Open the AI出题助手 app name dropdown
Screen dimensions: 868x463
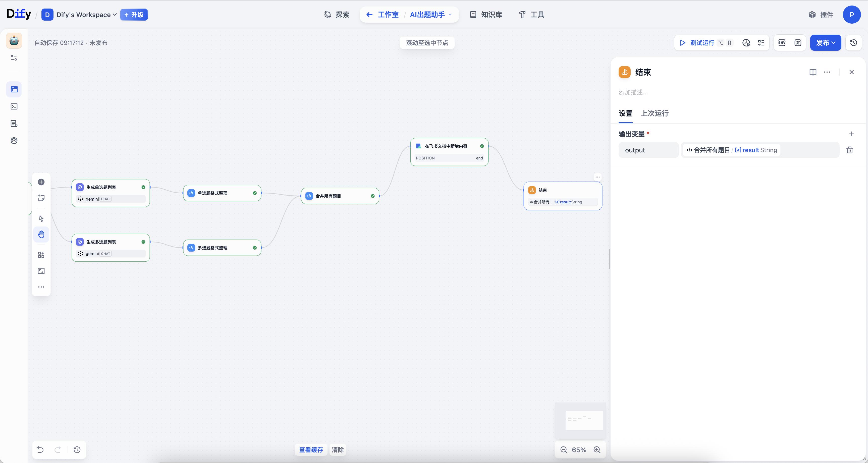[x=430, y=15]
